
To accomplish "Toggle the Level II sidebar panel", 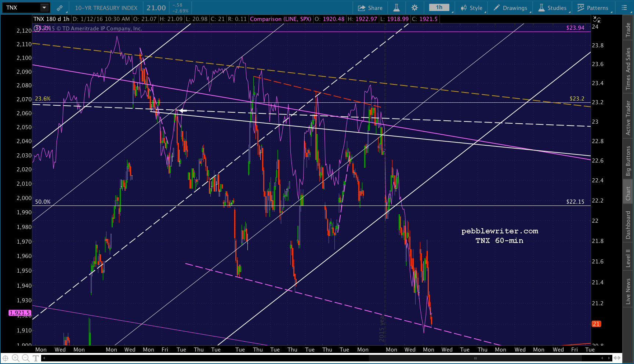I will point(628,258).
